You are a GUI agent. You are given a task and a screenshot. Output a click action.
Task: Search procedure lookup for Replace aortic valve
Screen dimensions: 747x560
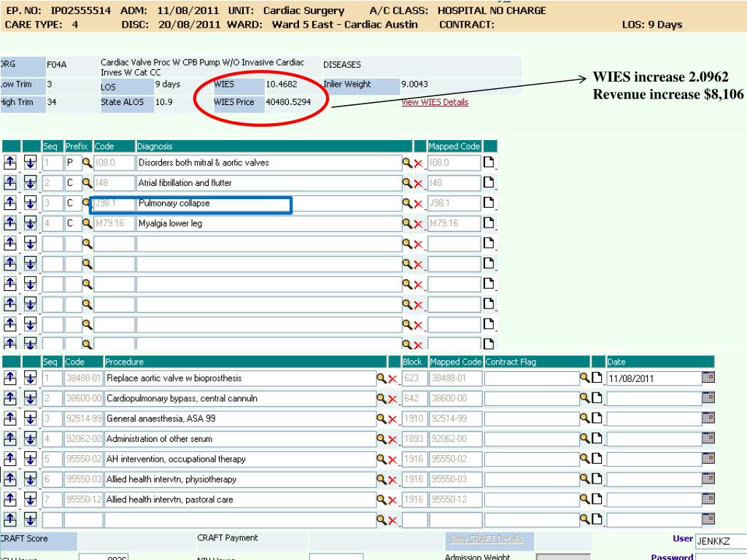pos(382,378)
